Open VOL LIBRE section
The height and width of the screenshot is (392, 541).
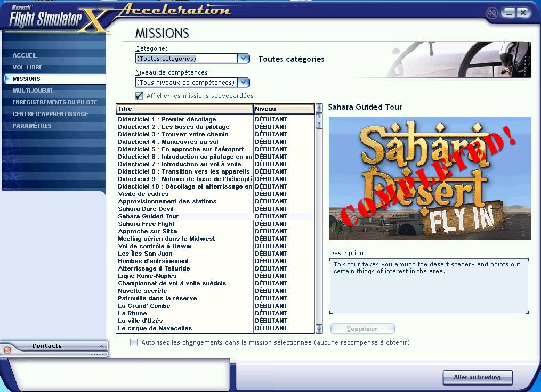pyautogui.click(x=27, y=67)
